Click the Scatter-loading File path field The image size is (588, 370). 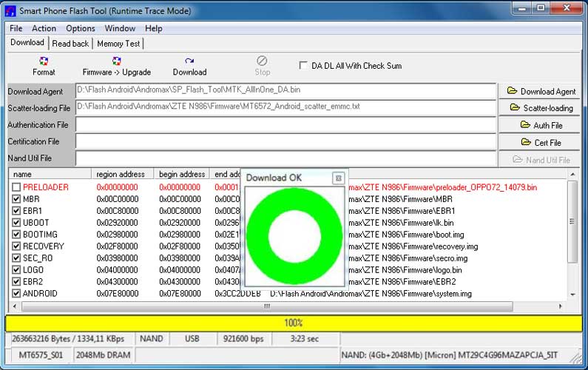point(285,107)
